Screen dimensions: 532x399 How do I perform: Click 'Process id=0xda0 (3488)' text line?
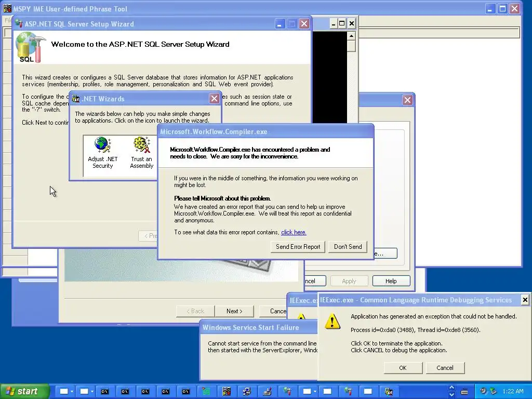point(416,330)
